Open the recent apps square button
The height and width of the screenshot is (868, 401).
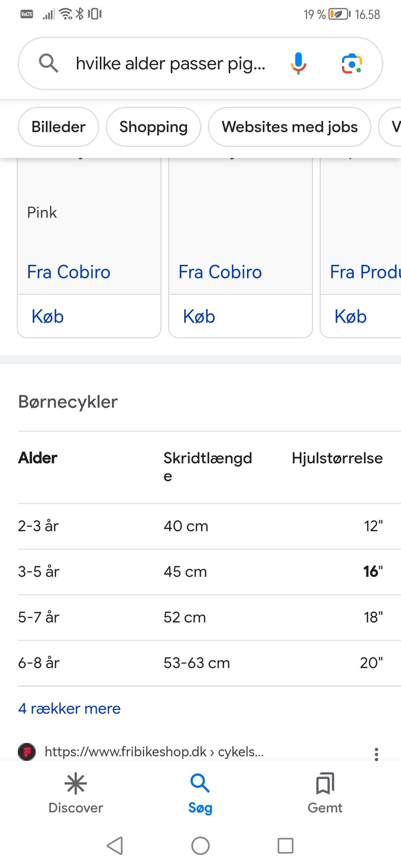(x=285, y=846)
